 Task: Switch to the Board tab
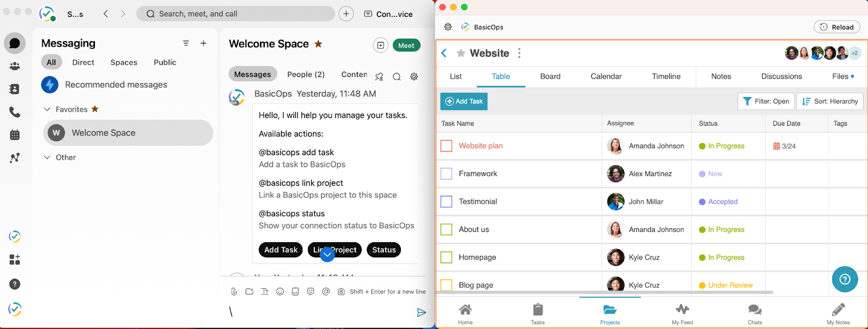[x=550, y=76]
